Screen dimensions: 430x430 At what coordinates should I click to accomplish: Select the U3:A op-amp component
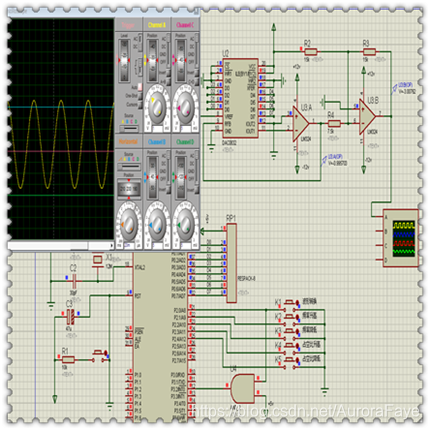(301, 123)
